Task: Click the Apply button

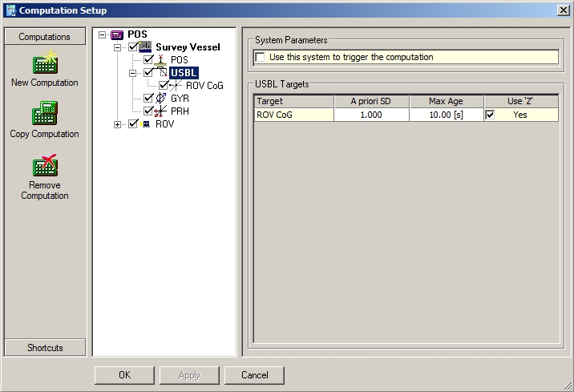Action: (x=189, y=375)
